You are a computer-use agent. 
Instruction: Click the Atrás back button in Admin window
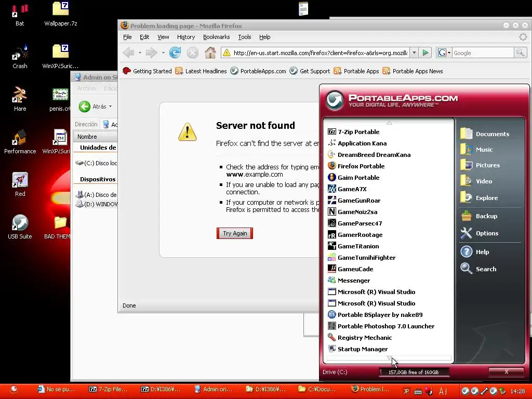pos(92,107)
